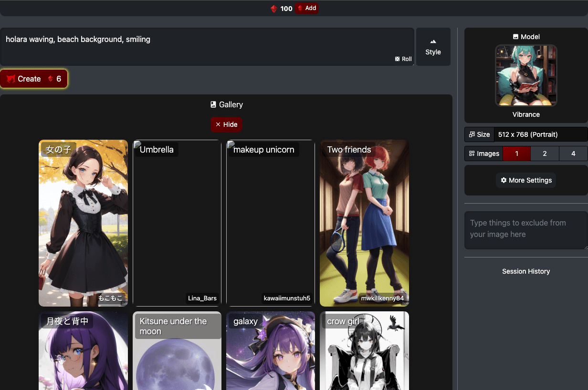Click the Add credits button

306,8
